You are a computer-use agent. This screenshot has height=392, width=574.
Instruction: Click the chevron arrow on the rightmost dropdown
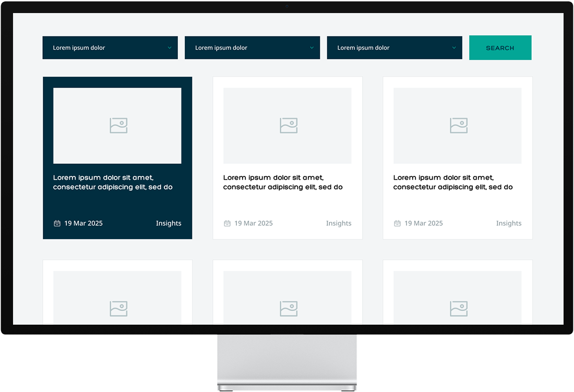coord(454,47)
